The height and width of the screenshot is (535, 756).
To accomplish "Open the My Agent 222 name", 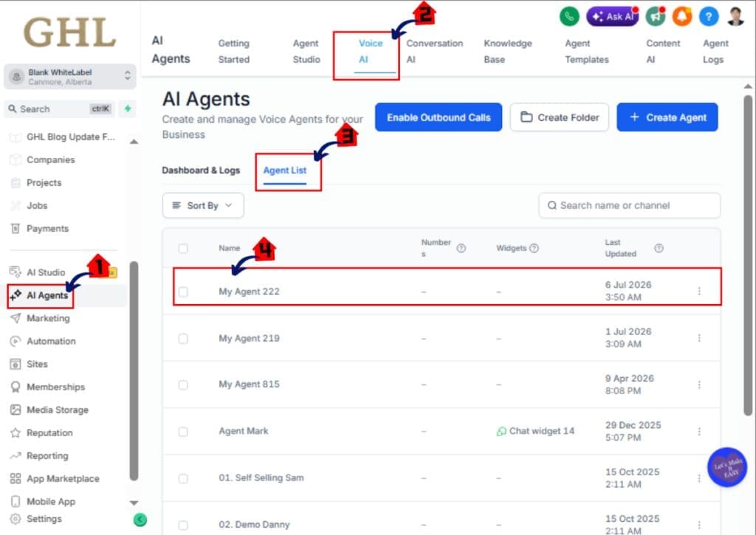I will pos(250,291).
